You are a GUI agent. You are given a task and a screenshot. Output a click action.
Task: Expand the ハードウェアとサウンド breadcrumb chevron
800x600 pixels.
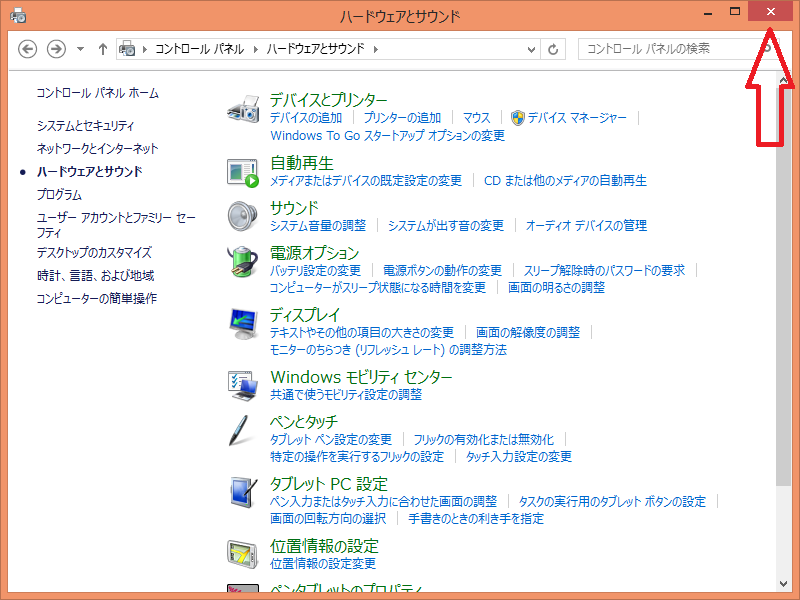click(x=376, y=48)
